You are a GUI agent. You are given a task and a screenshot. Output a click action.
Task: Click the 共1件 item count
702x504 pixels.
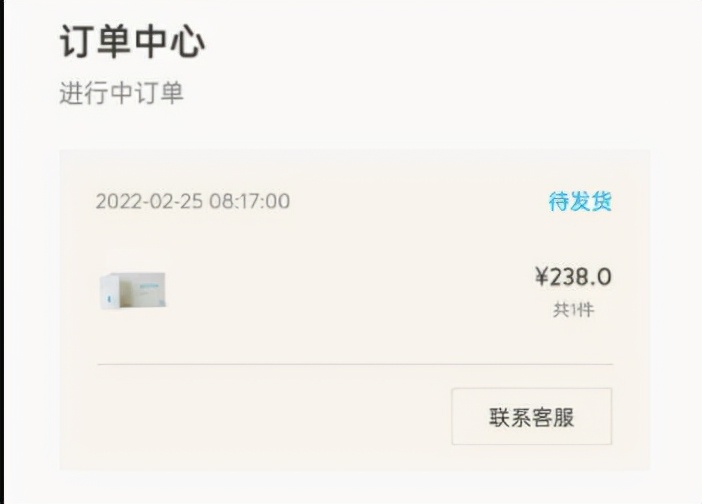pos(574,310)
